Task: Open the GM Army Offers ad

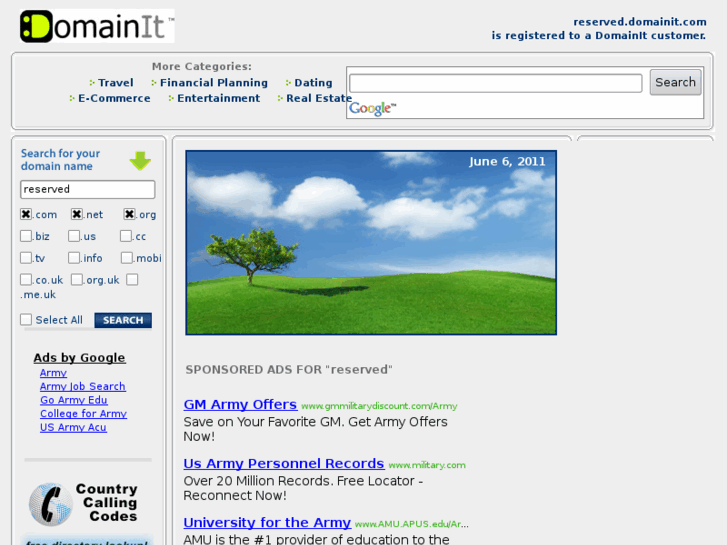Action: pyautogui.click(x=240, y=404)
